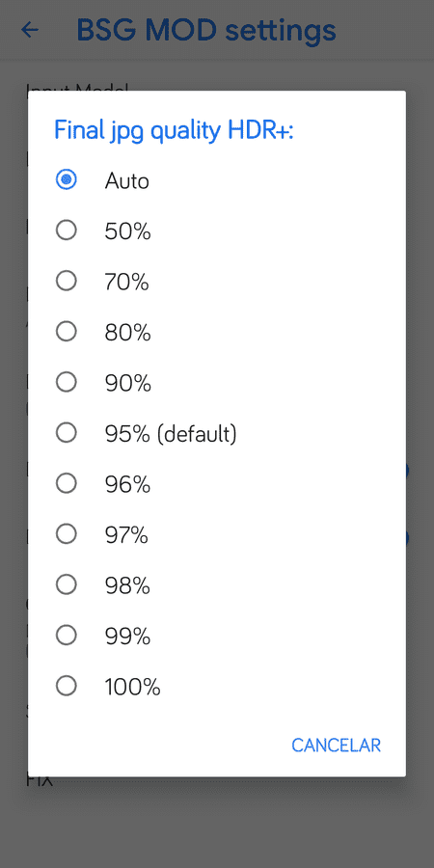Viewport: 434px width, 868px height.
Task: Select the Auto quality radio button
Action: tap(67, 179)
